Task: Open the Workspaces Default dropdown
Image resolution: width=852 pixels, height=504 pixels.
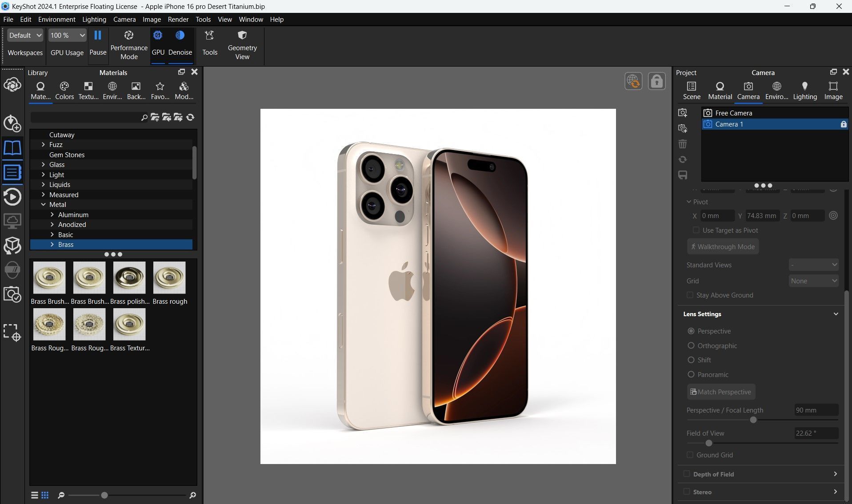Action: point(25,36)
